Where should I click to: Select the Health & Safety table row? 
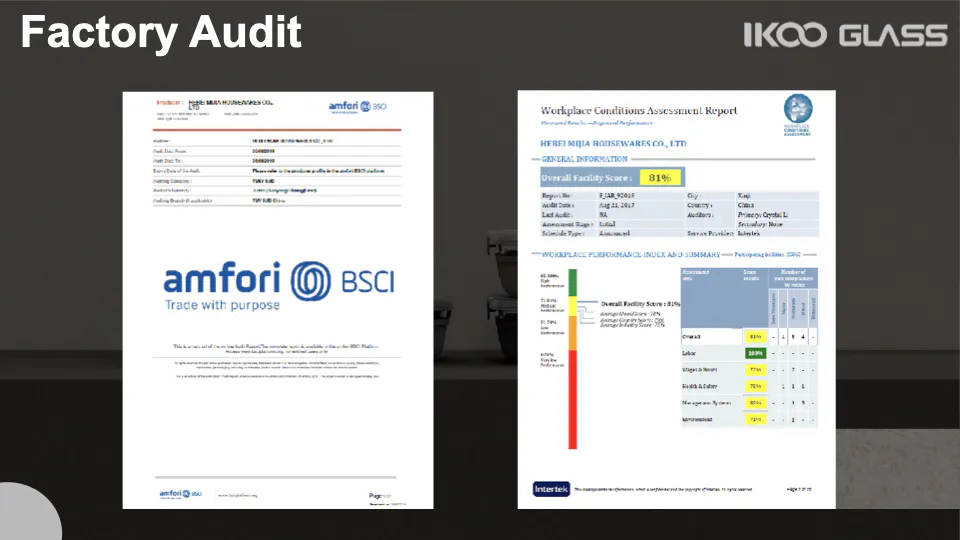(x=747, y=386)
